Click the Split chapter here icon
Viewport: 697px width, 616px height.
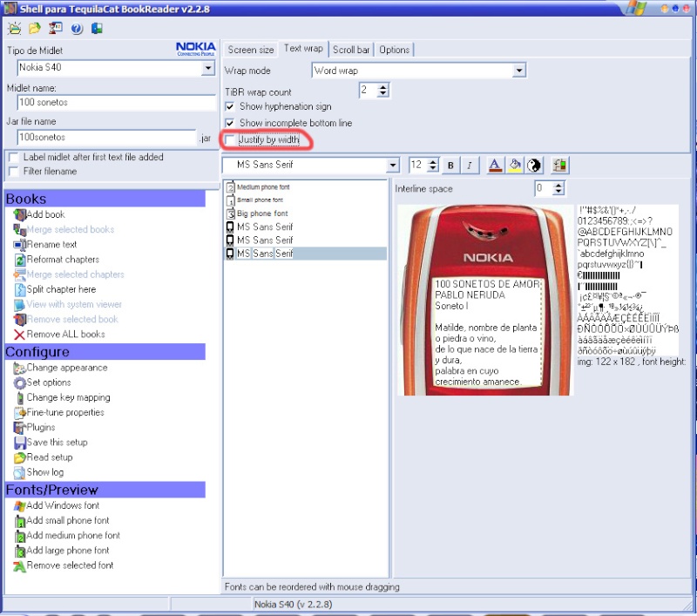(19, 289)
